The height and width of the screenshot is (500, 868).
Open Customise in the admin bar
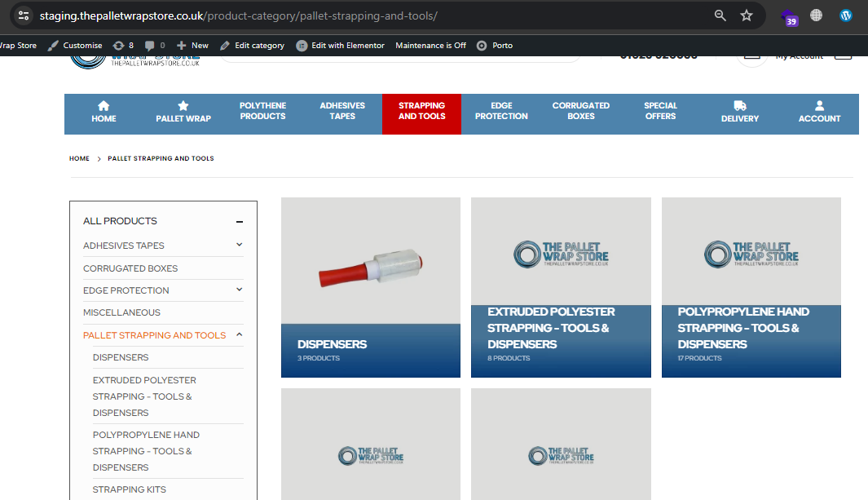click(75, 46)
